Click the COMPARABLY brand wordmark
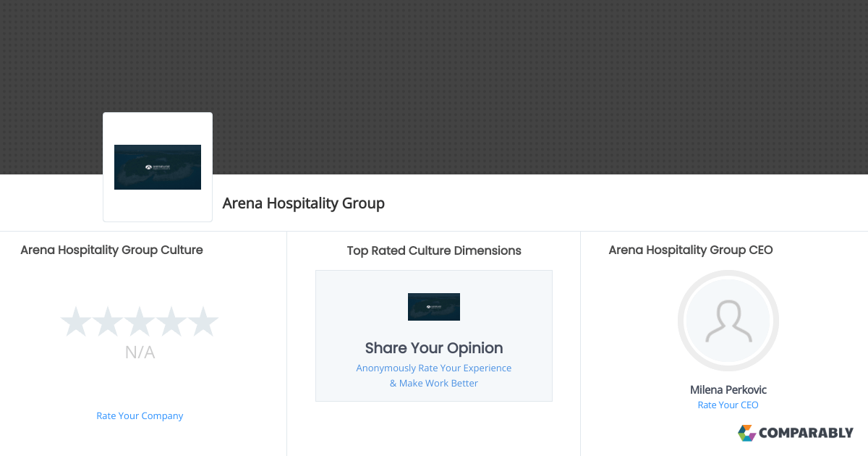 pos(807,433)
